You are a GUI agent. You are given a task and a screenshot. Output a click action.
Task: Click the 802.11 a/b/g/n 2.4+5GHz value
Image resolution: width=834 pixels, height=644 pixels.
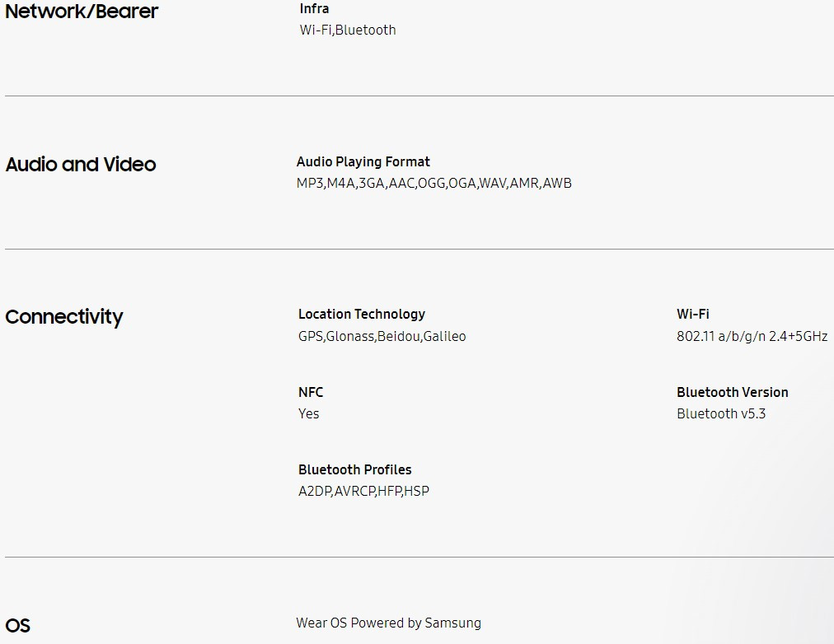752,336
